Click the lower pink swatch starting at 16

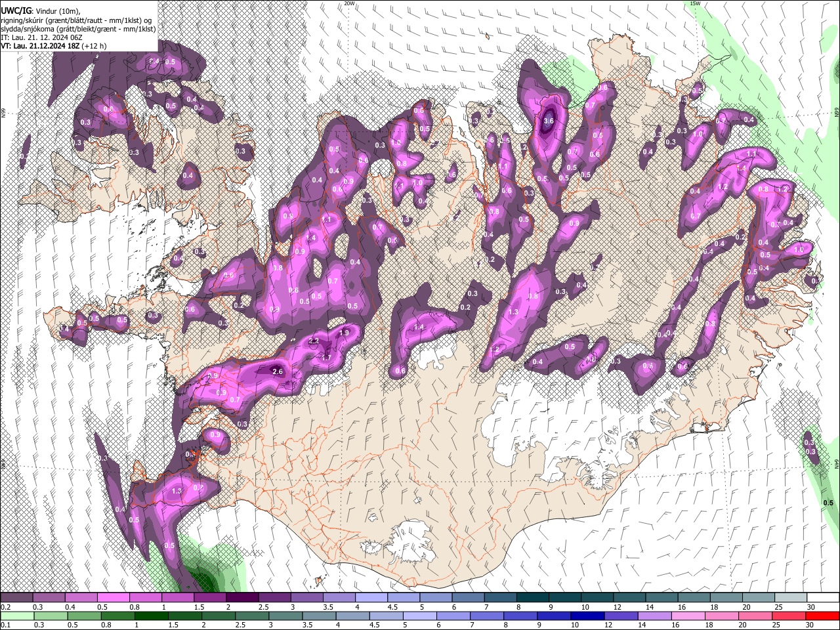689,616
